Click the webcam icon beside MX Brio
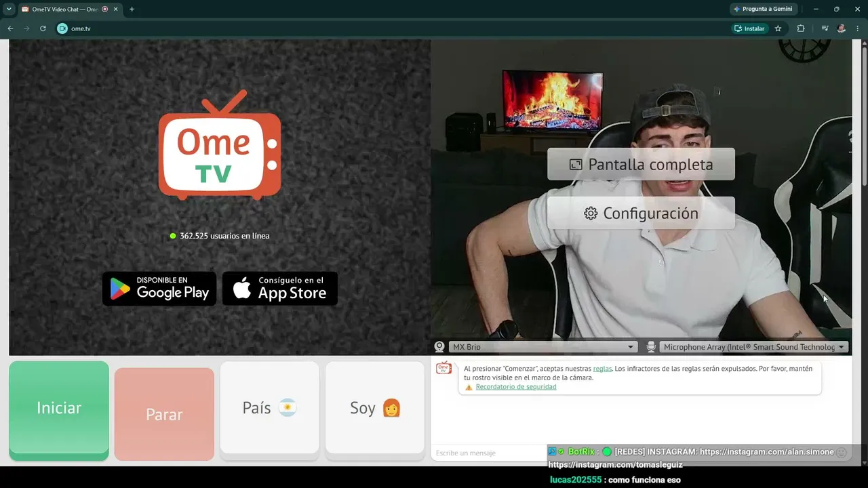868x488 pixels. click(439, 347)
